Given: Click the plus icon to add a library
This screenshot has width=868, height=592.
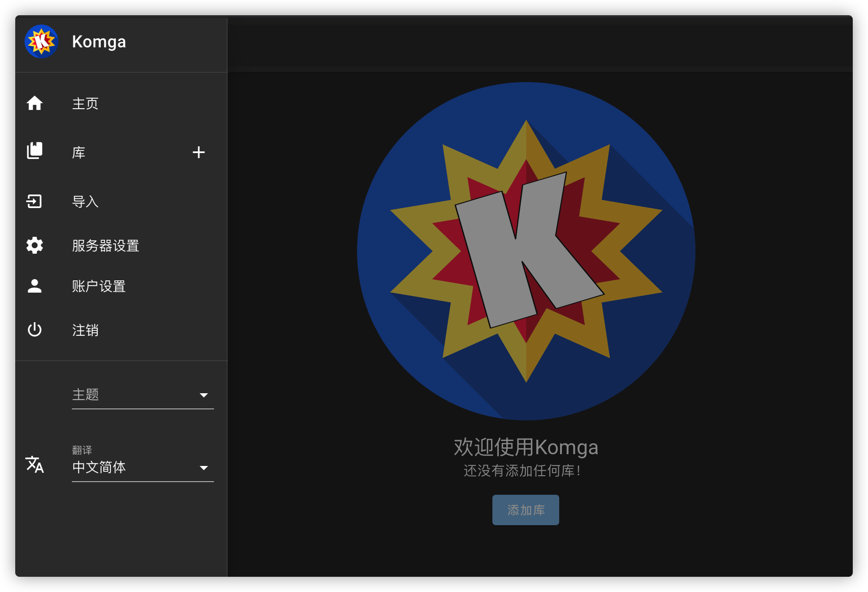Looking at the screenshot, I should (x=198, y=152).
